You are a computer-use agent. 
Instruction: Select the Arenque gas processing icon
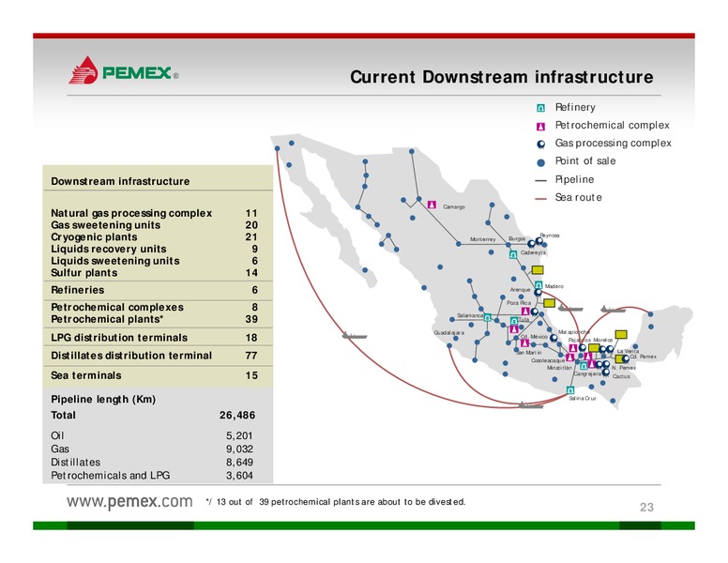click(x=538, y=293)
